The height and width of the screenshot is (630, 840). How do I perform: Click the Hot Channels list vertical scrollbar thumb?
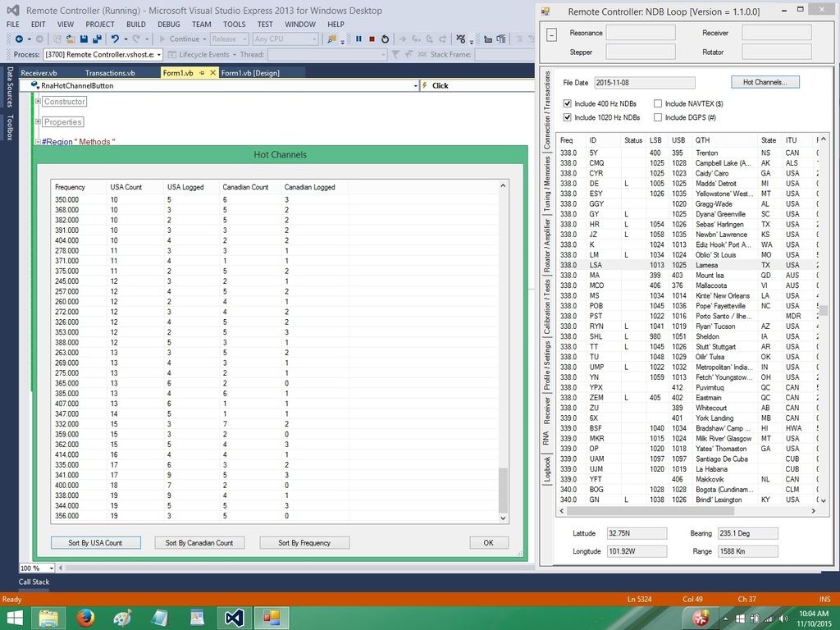tap(503, 491)
